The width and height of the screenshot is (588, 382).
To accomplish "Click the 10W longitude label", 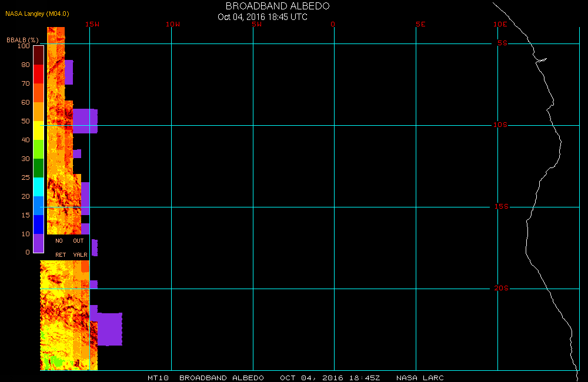I will click(x=173, y=24).
